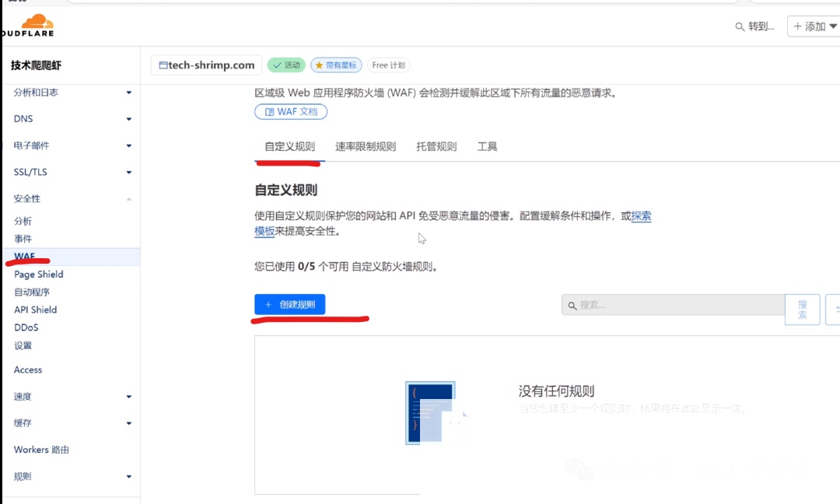Click the 技术爬爬虾 account name
The image size is (840, 504).
(x=37, y=65)
